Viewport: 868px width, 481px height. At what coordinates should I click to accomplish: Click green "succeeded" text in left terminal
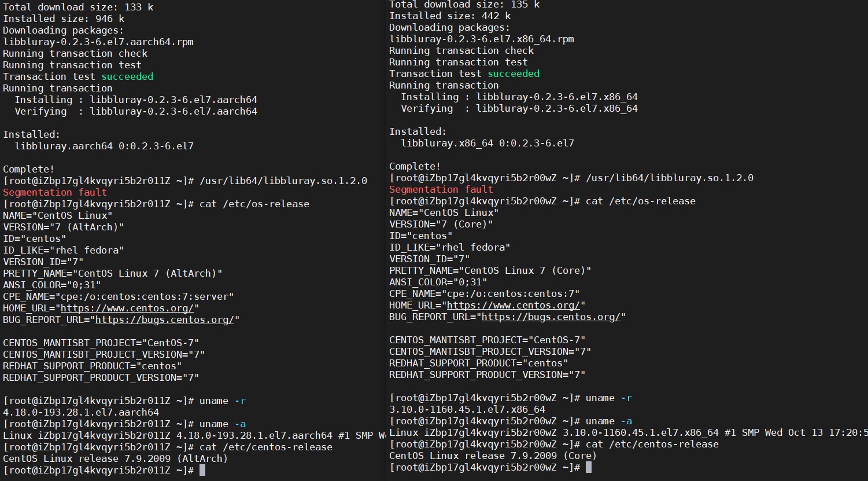(127, 76)
